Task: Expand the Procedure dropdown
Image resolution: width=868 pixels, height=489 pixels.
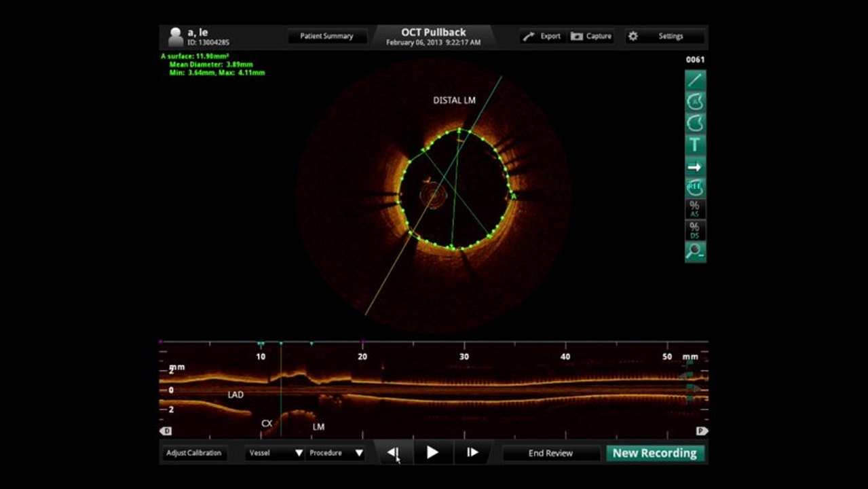Action: tap(336, 453)
